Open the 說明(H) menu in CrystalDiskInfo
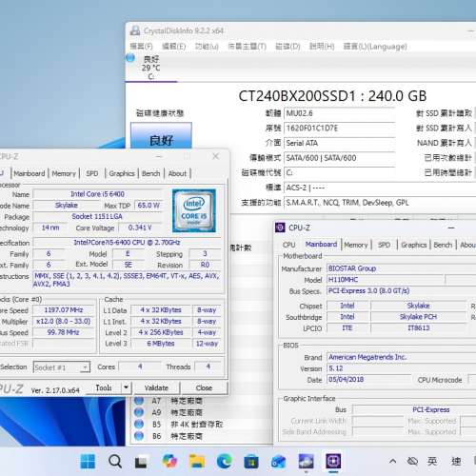 pyautogui.click(x=322, y=47)
